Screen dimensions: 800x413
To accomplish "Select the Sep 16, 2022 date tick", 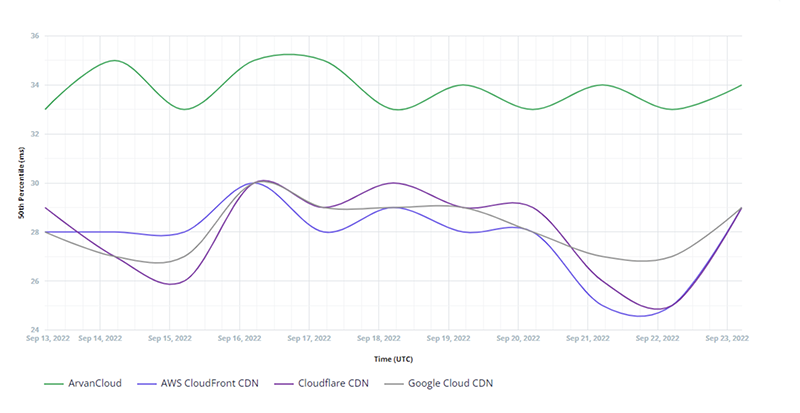I will [241, 339].
